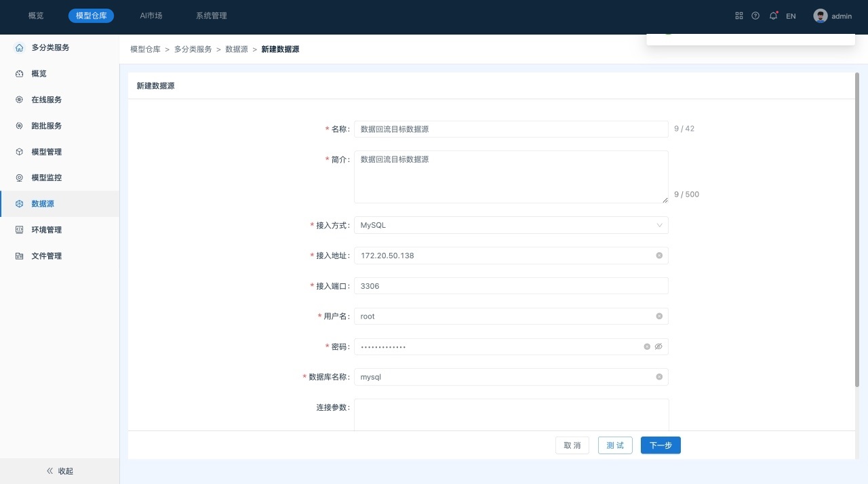The width and height of the screenshot is (868, 484).
Task: Clear the 接入地址 field with its clear icon
Action: point(659,256)
